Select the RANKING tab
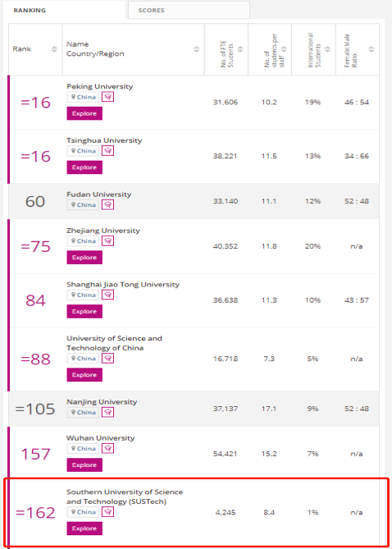The image size is (392, 549). (65, 10)
